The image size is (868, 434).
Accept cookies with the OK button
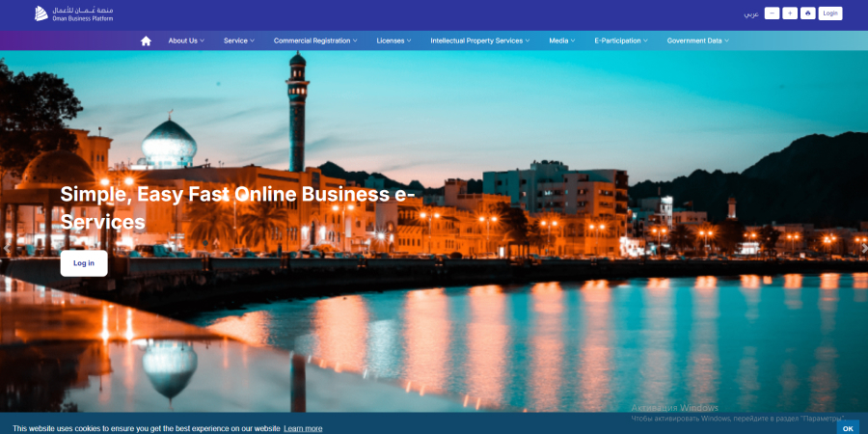tap(848, 428)
